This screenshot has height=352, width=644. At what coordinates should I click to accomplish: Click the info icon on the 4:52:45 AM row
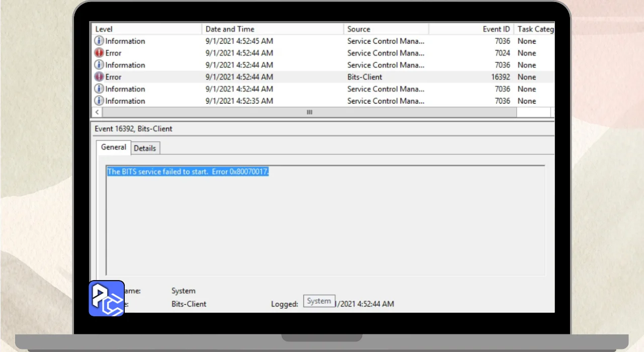(99, 41)
